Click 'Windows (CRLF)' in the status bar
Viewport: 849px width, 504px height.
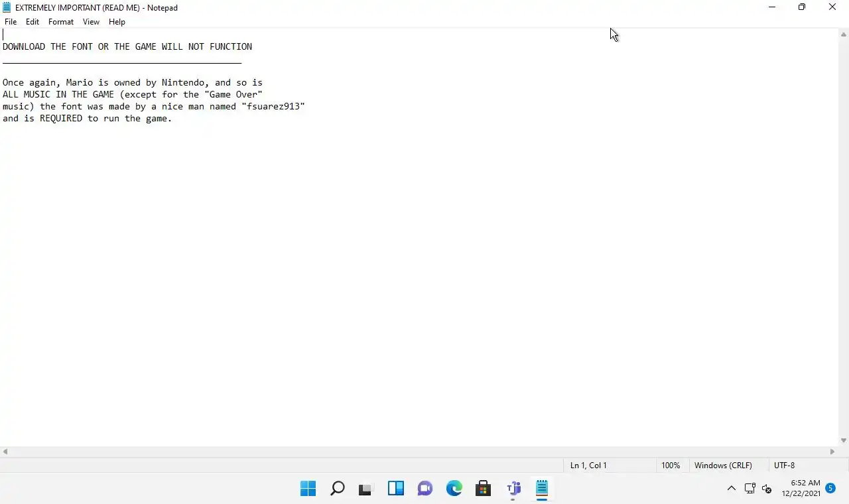(723, 466)
